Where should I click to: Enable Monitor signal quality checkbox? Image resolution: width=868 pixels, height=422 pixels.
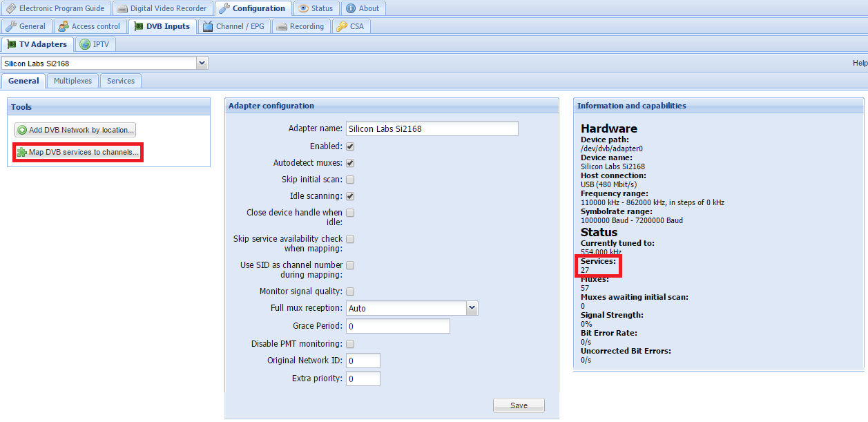pyautogui.click(x=350, y=291)
